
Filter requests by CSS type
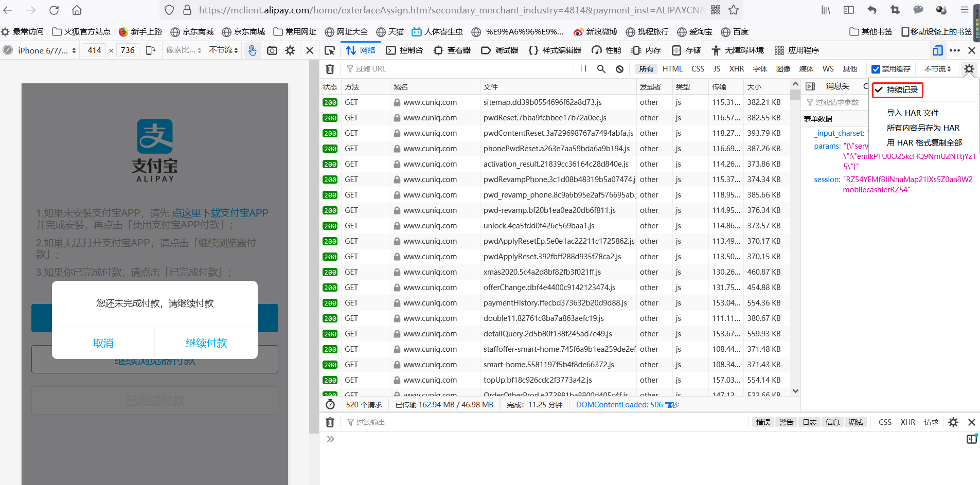tap(698, 69)
